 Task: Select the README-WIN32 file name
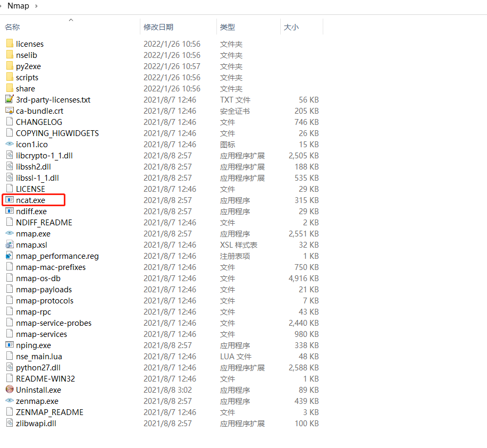coord(45,379)
